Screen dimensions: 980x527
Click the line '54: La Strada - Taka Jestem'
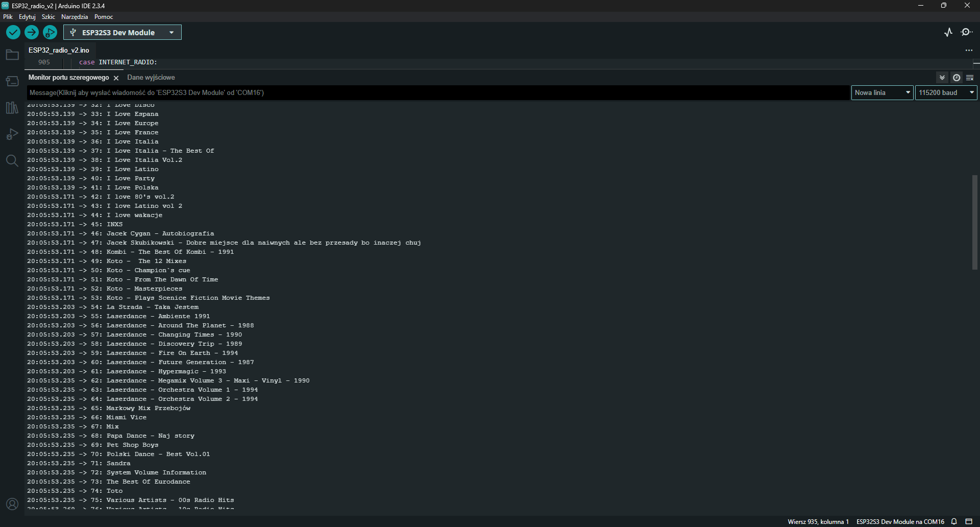pos(113,307)
